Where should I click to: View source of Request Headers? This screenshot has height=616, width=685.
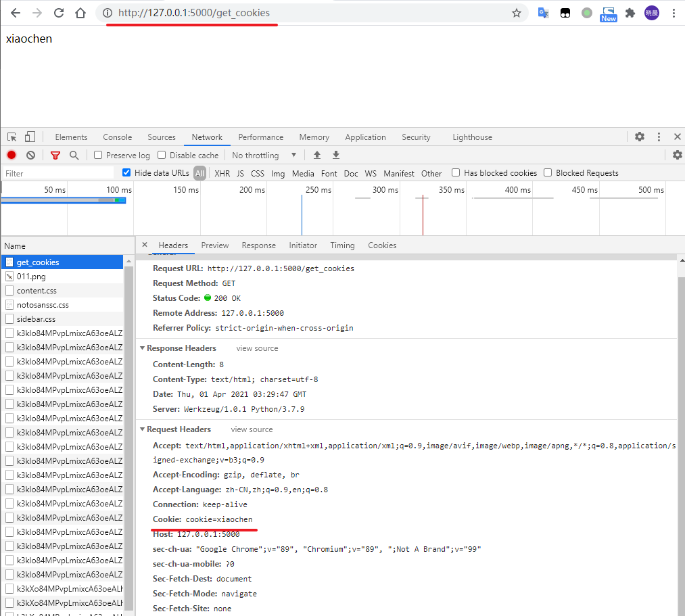[252, 429]
